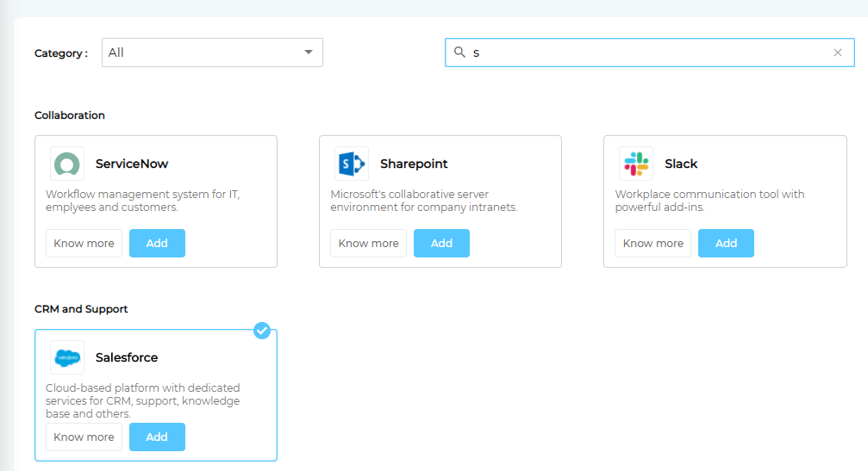868x471 pixels.
Task: Open Know more for ServiceNow
Action: [x=84, y=244]
